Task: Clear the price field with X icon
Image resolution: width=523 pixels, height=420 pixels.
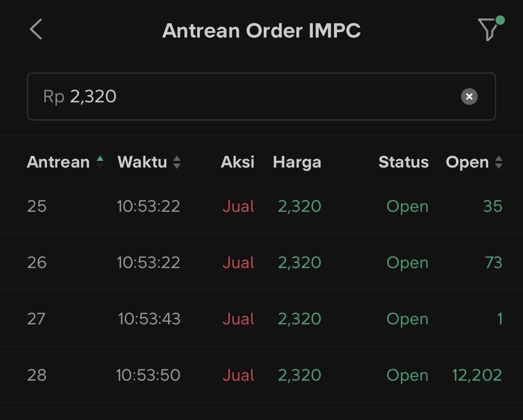Action: point(469,97)
